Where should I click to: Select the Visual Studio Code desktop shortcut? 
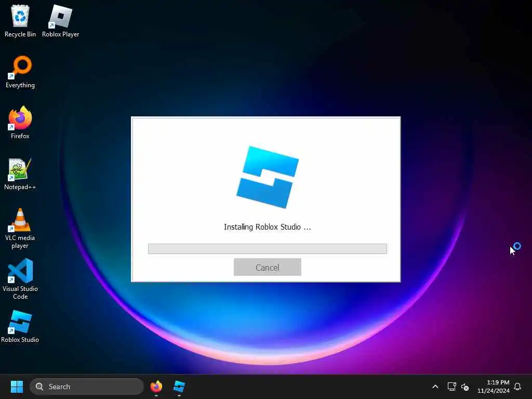(20, 279)
